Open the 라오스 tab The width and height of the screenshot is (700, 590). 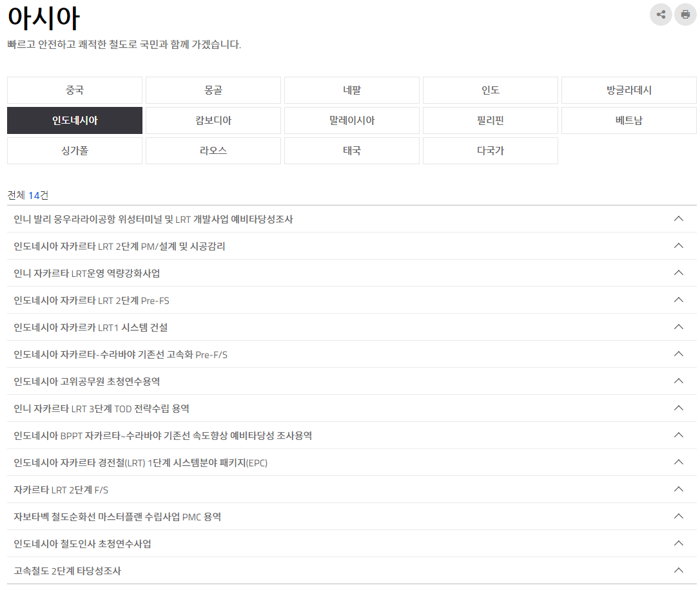tap(213, 151)
